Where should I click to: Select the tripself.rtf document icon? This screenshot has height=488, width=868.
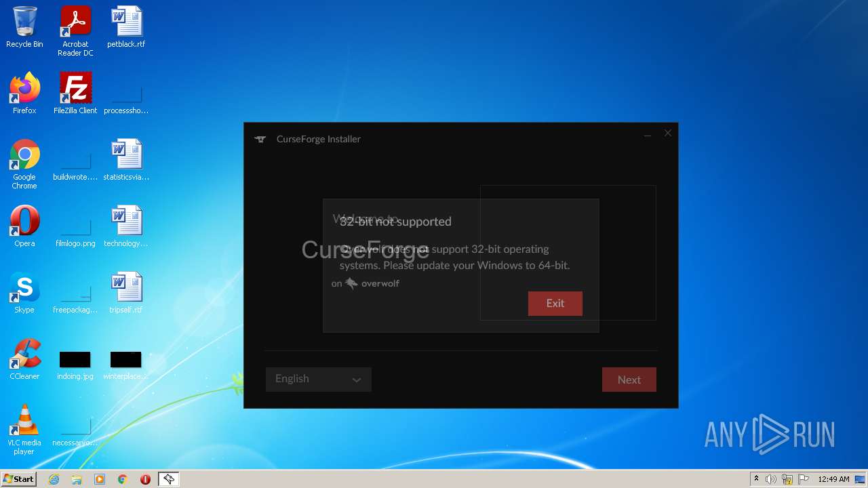click(126, 293)
